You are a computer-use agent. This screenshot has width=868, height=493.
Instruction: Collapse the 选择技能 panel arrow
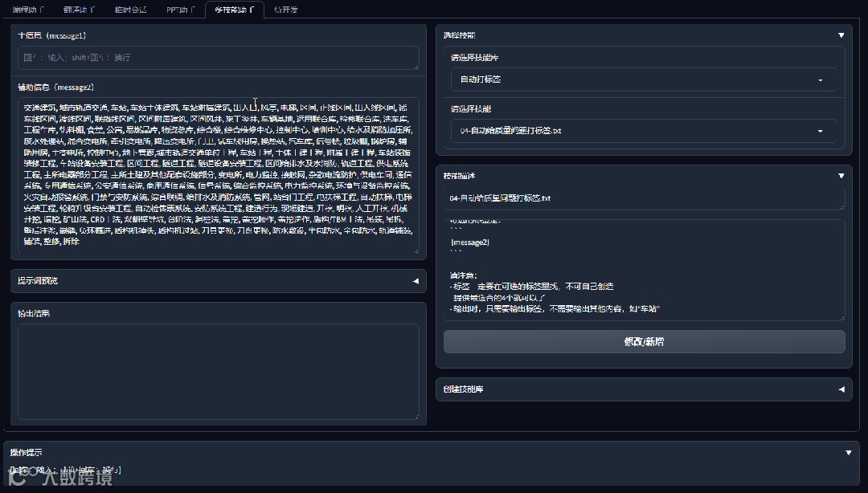coord(841,35)
